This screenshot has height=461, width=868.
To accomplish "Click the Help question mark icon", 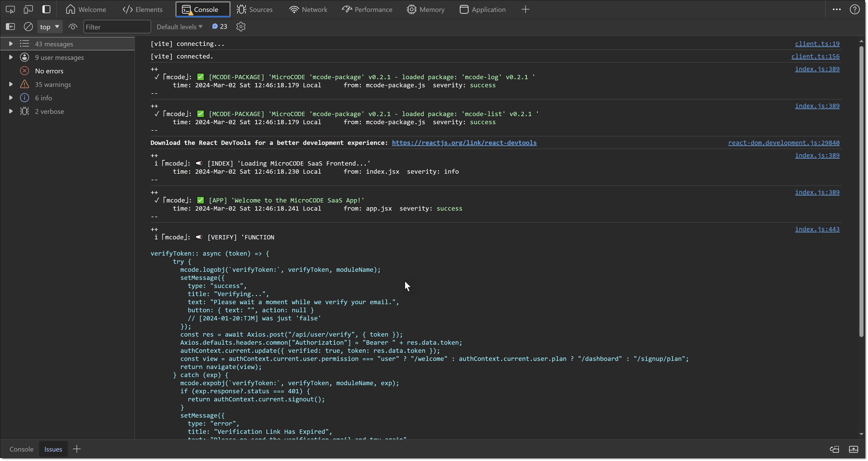I will [x=854, y=9].
